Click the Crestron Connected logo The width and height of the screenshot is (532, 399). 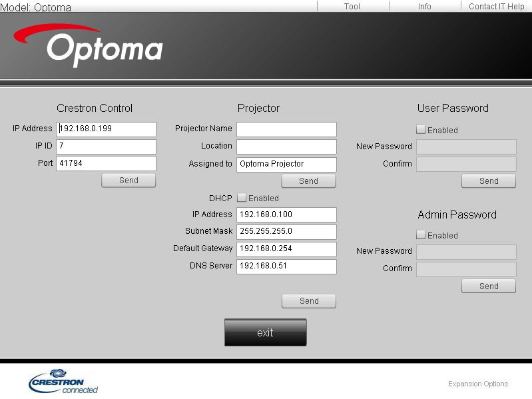(x=63, y=382)
